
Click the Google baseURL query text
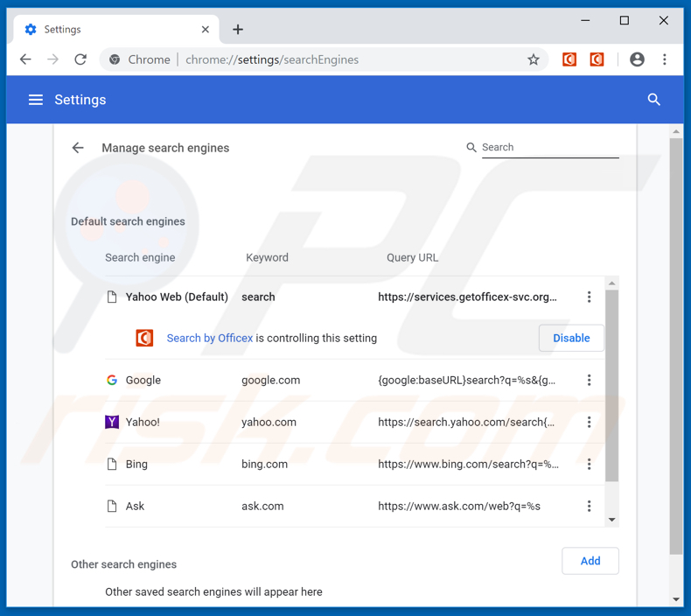pyautogui.click(x=467, y=380)
